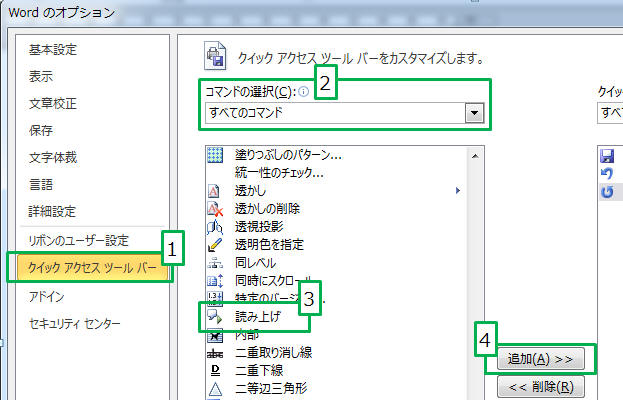Select 透視投影 in the command list

point(259,227)
